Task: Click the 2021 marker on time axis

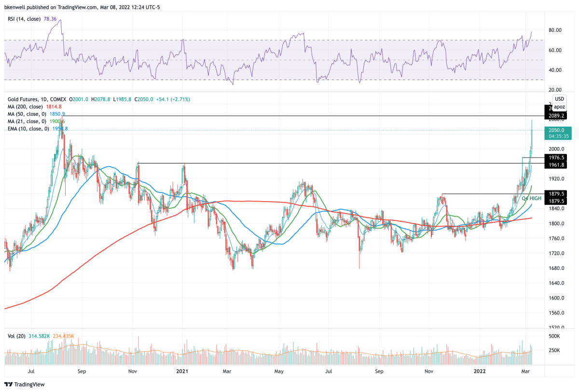Action: (182, 371)
